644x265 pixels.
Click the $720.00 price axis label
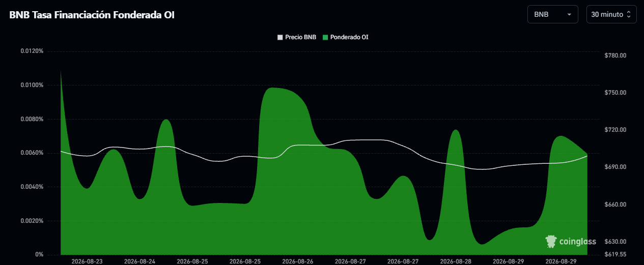tap(614, 130)
